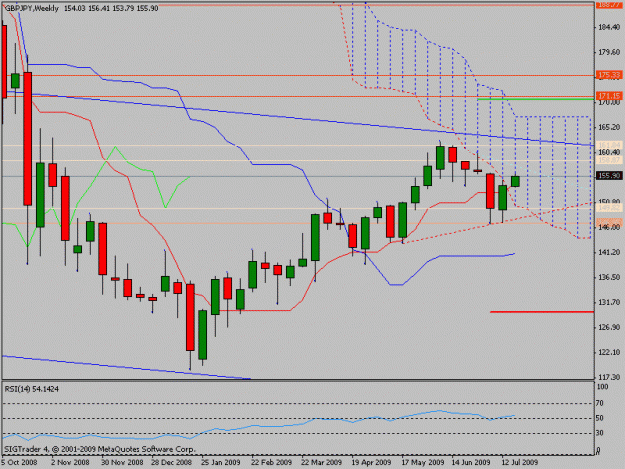Click the 12 Jul 2009 date label

519,462
